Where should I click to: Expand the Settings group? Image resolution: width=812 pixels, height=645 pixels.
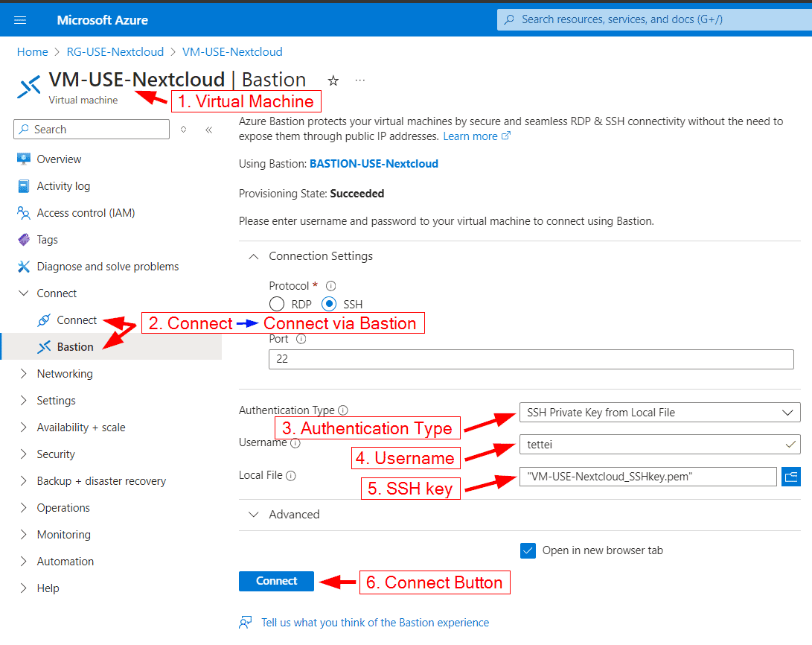point(23,401)
